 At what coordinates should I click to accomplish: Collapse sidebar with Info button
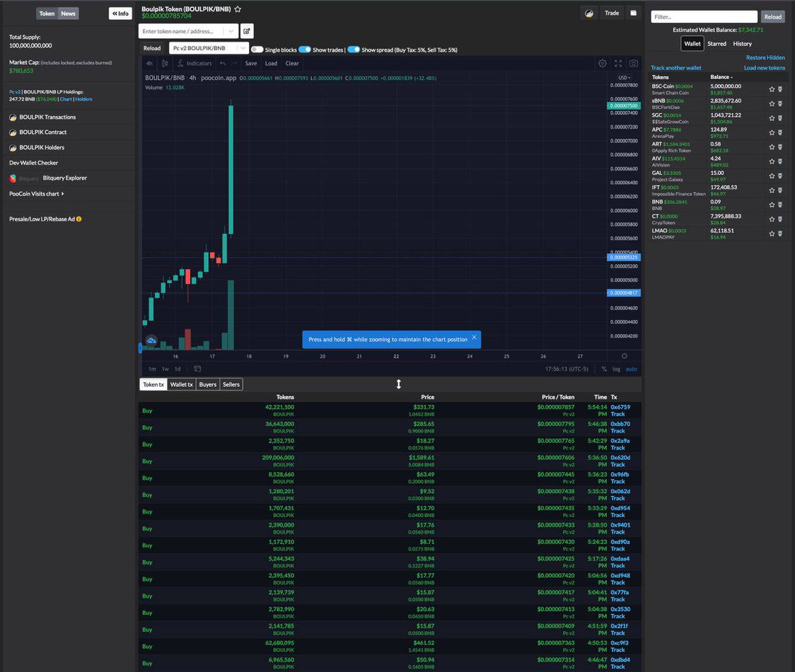point(121,13)
